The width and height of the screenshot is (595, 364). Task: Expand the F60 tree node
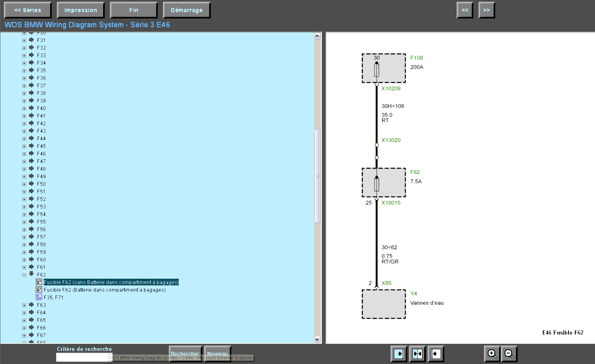(24, 260)
